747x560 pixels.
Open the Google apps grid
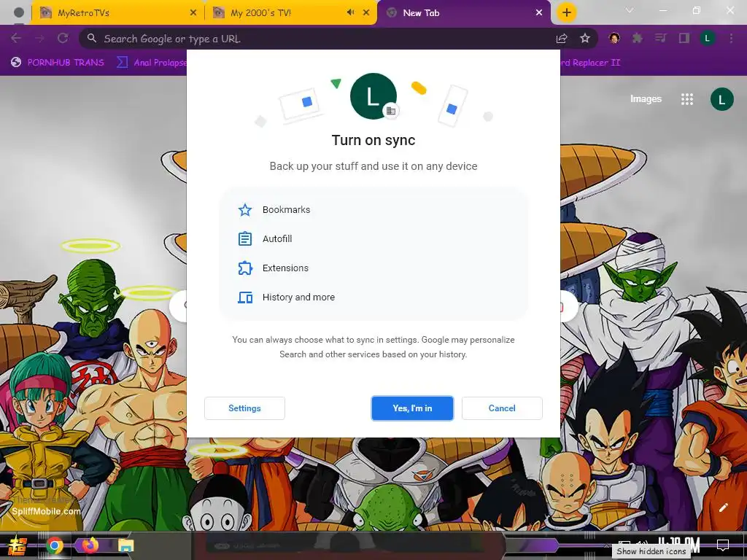(x=687, y=99)
